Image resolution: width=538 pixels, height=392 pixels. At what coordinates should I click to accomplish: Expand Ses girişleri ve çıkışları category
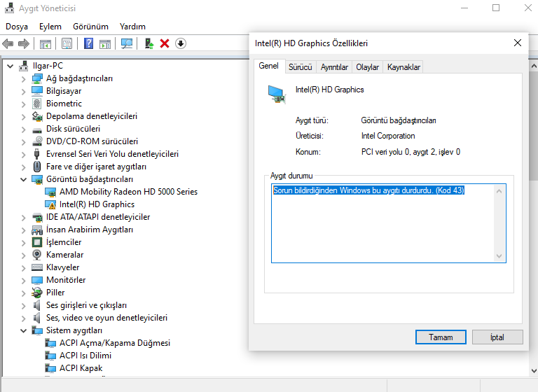tap(23, 306)
